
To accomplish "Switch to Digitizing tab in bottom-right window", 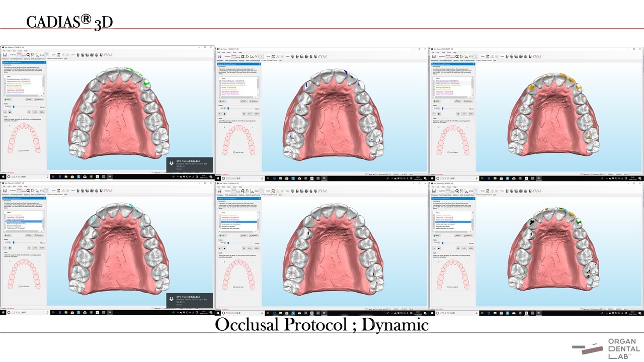I will pyautogui.click(x=456, y=195).
